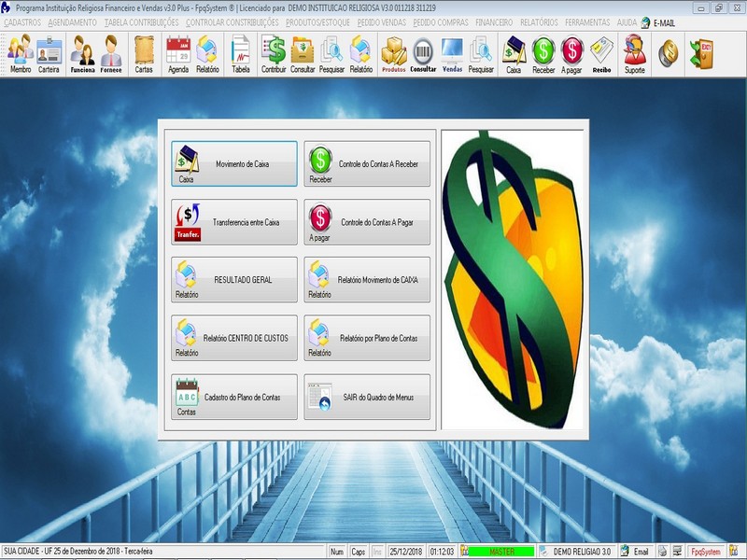Click Transferencia entre Caixa button
The width and height of the screenshot is (747, 560).
[234, 222]
